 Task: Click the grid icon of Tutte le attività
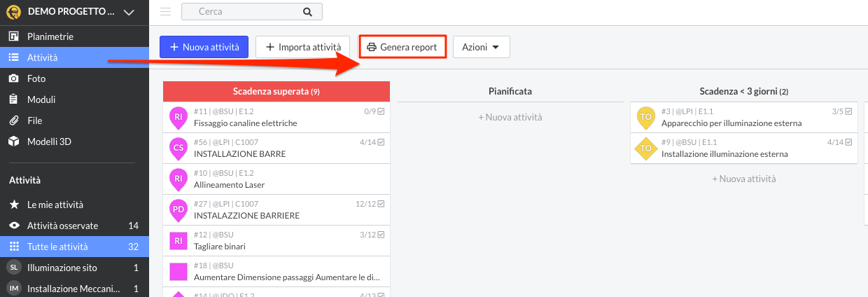[13, 247]
